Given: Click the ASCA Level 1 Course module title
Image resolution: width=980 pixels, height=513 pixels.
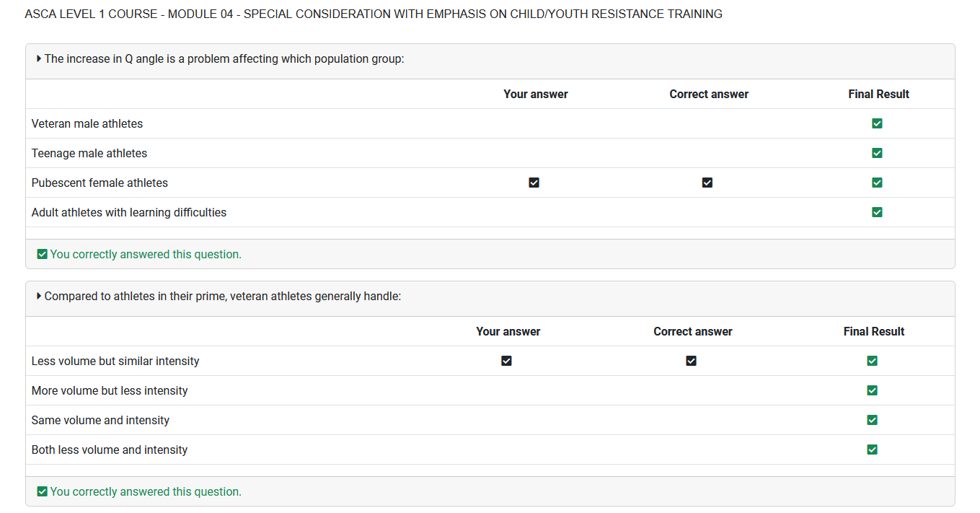Looking at the screenshot, I should coord(373,14).
